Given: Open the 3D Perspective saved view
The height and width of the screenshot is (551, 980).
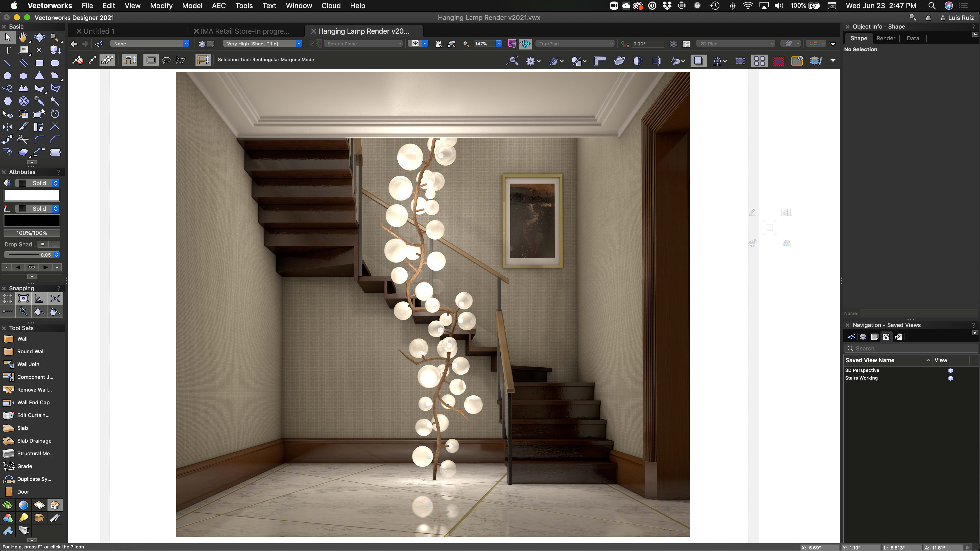Looking at the screenshot, I should coord(862,370).
